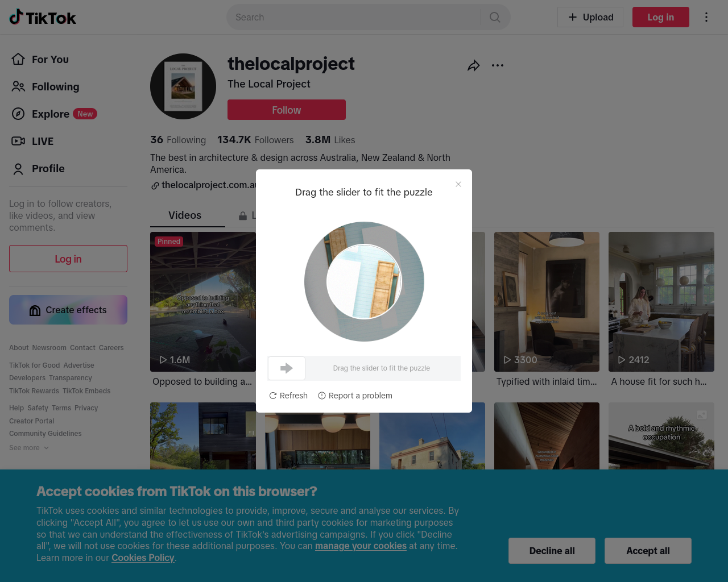Open the Newsroom link
728x582 pixels.
(x=49, y=348)
